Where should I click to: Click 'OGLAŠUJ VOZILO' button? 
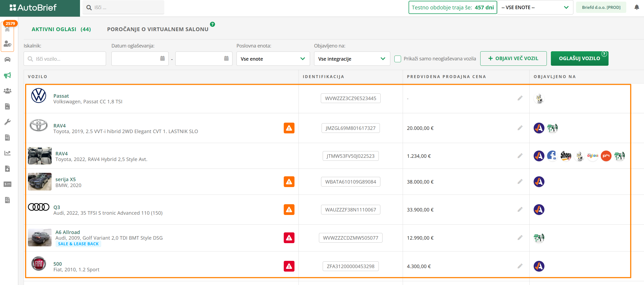pyautogui.click(x=579, y=59)
